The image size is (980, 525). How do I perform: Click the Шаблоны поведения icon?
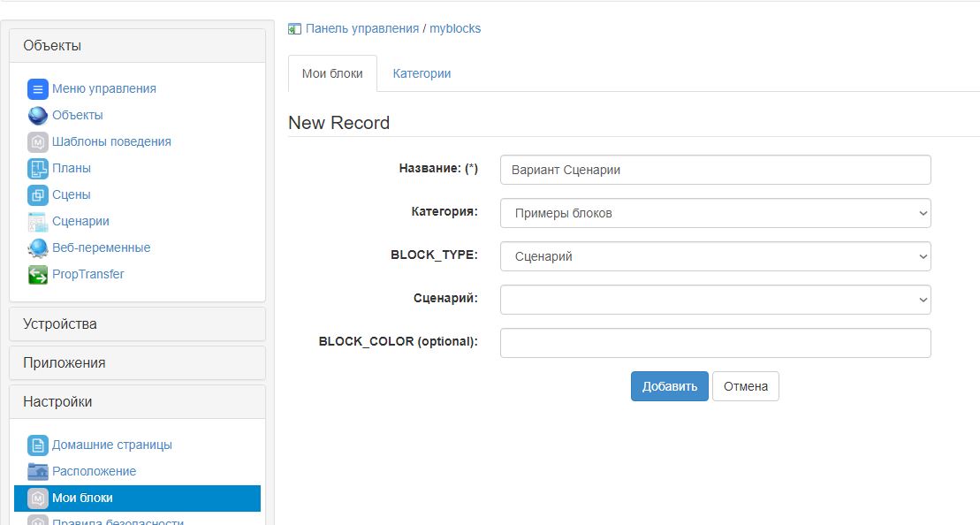coord(37,141)
